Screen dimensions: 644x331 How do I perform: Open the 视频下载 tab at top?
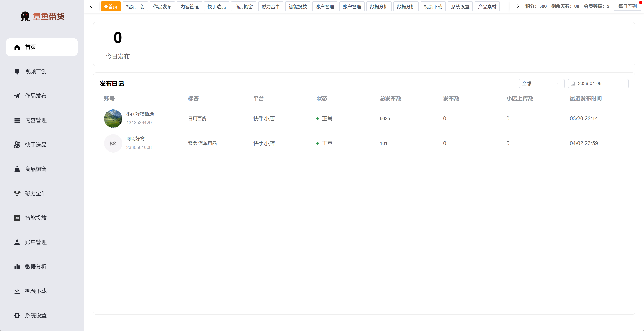[433, 6]
